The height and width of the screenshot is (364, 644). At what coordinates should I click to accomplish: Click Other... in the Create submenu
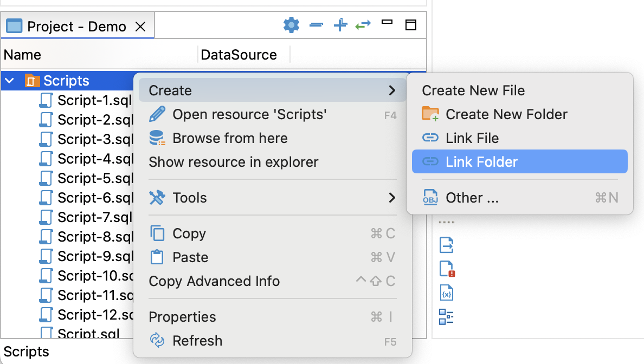[472, 198]
